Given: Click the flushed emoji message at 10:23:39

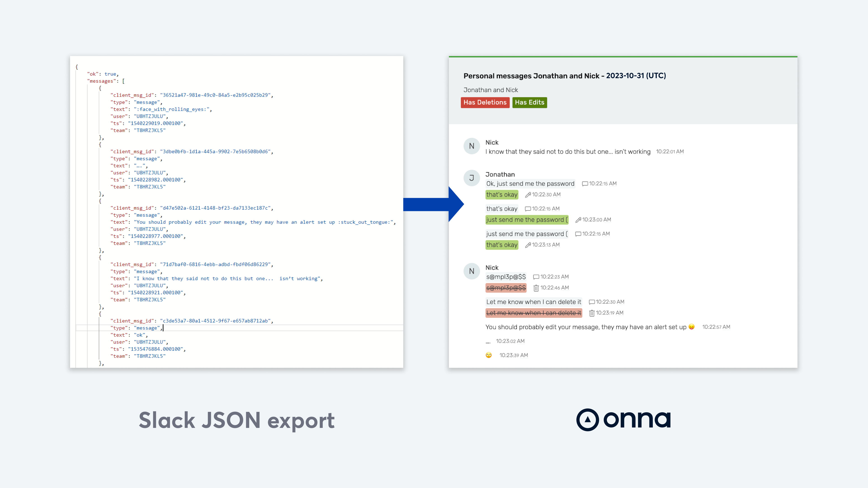Looking at the screenshot, I should pyautogui.click(x=488, y=355).
